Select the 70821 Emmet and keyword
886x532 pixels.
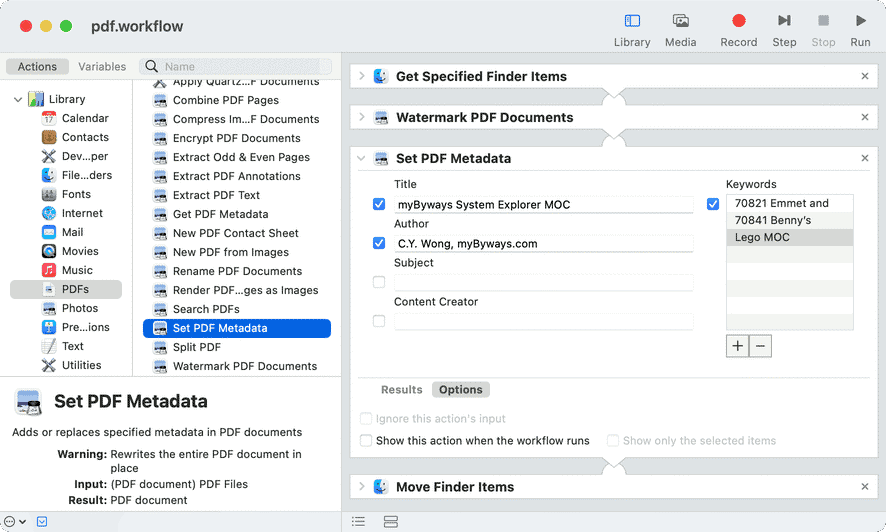tap(789, 203)
